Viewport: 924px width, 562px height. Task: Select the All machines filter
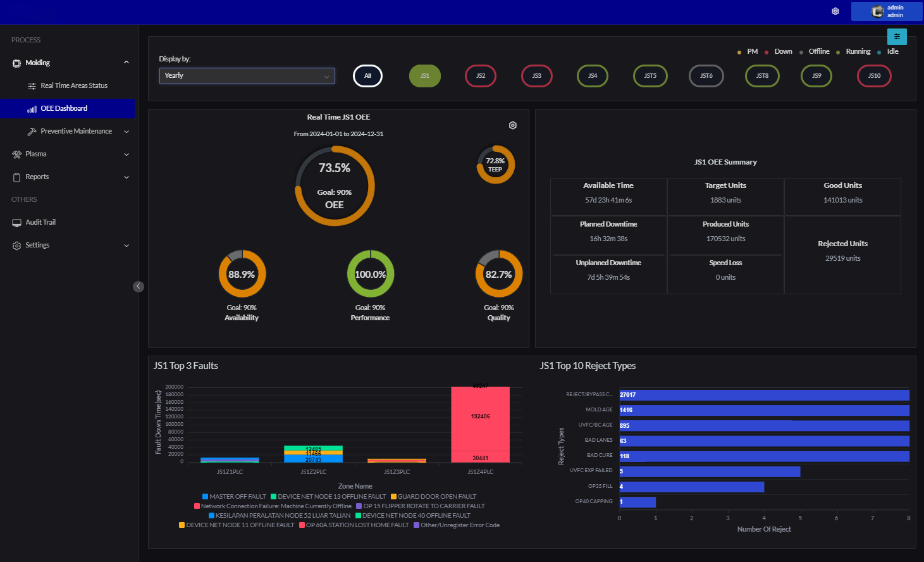367,76
